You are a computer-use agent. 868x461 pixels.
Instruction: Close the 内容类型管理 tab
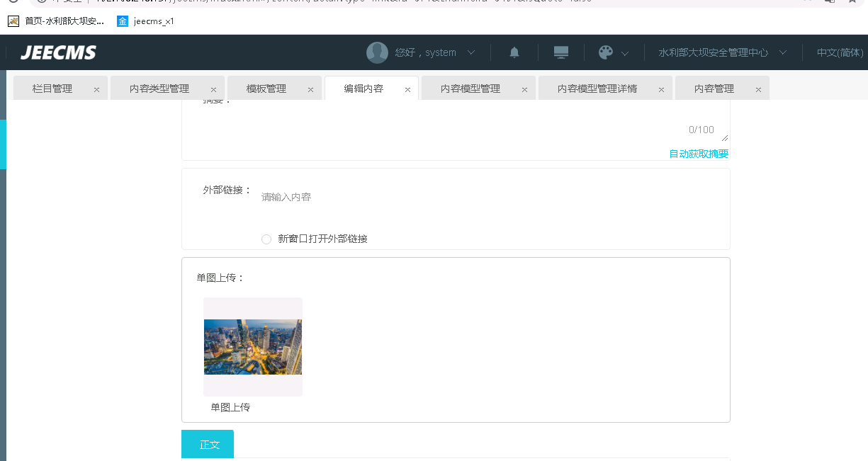(x=213, y=90)
